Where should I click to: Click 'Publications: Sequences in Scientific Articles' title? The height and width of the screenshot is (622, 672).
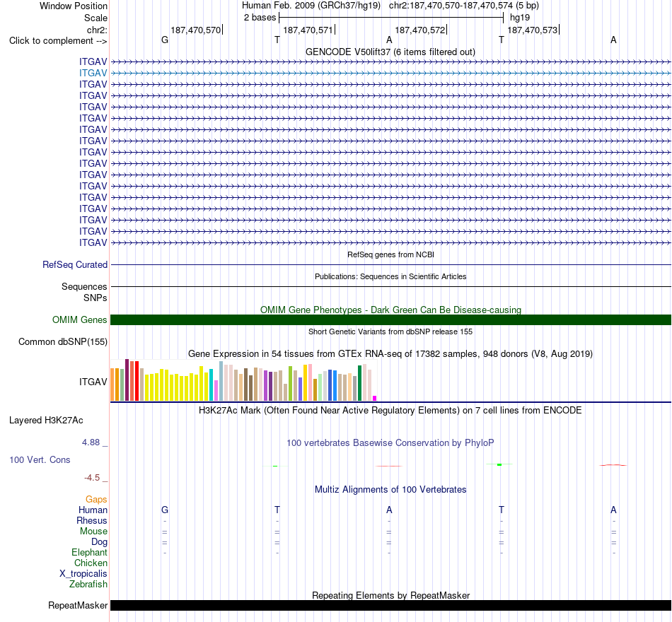pyautogui.click(x=390, y=277)
